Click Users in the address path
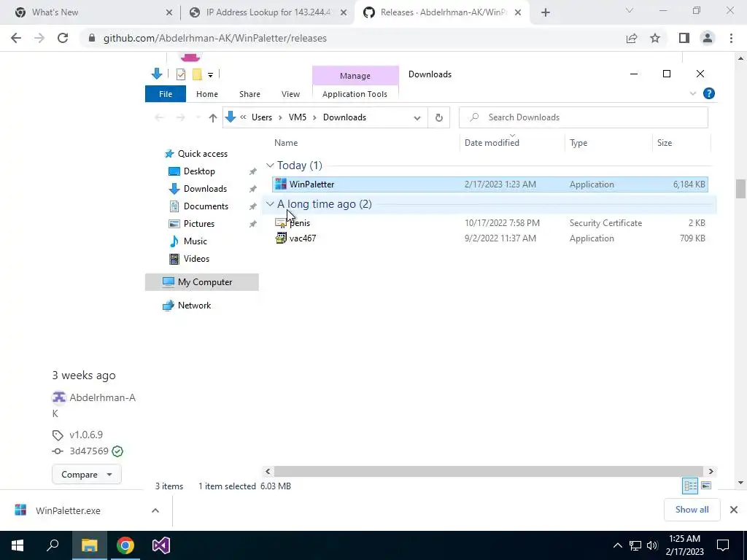 pyautogui.click(x=262, y=117)
